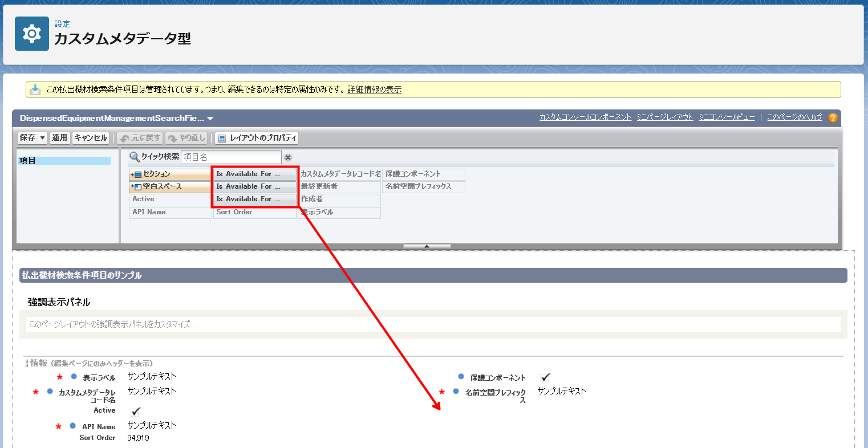Screen dimensions: 868x448
Task: Clear quick find with the X icon
Action: 288,157
